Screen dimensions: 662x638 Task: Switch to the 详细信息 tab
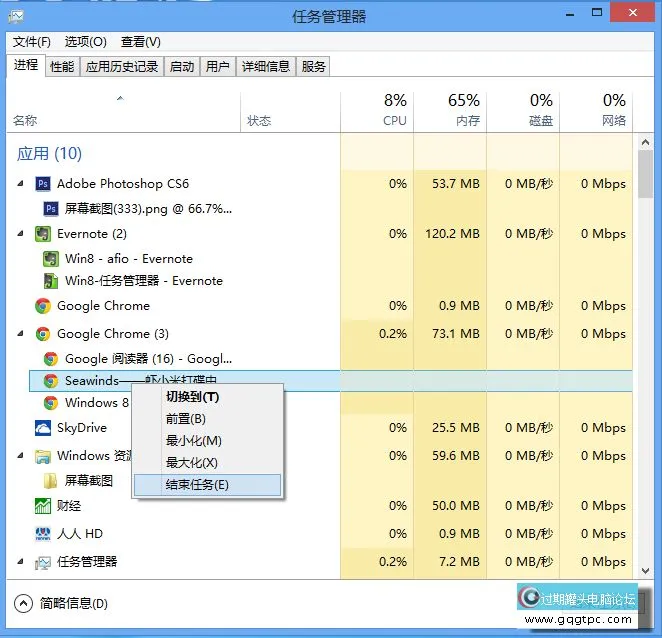click(x=266, y=66)
